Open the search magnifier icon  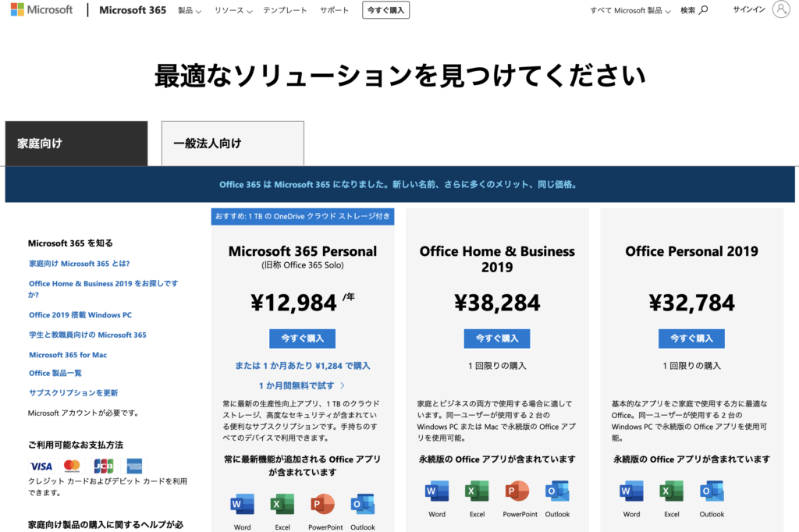click(x=704, y=9)
